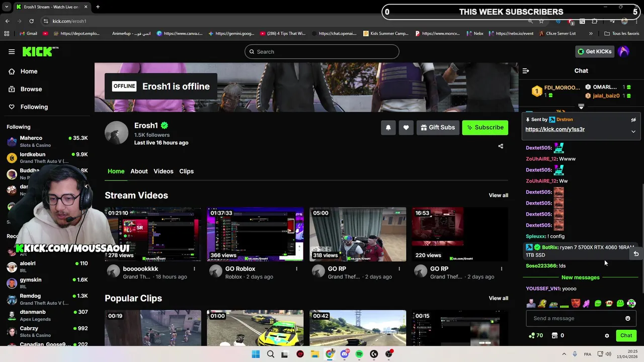Screen dimensions: 644x362
Task: Select the channel Home tab
Action: (116, 171)
